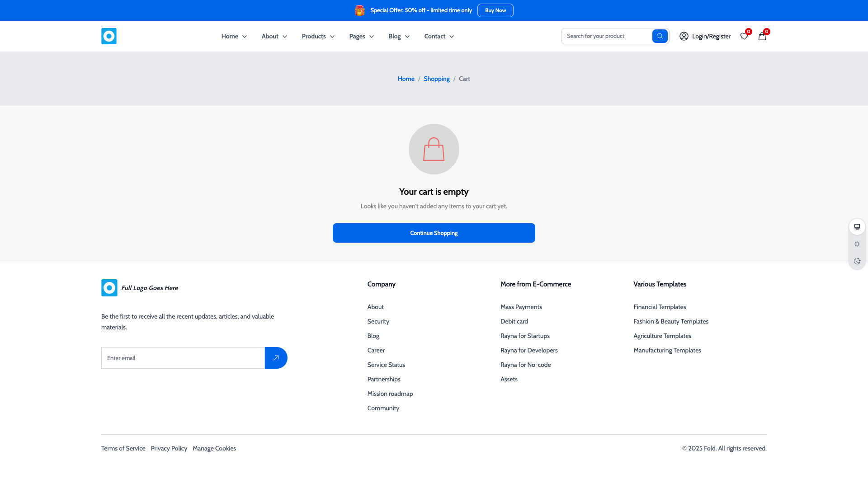Focus the Enter email field
The image size is (868, 488).
pos(183,358)
